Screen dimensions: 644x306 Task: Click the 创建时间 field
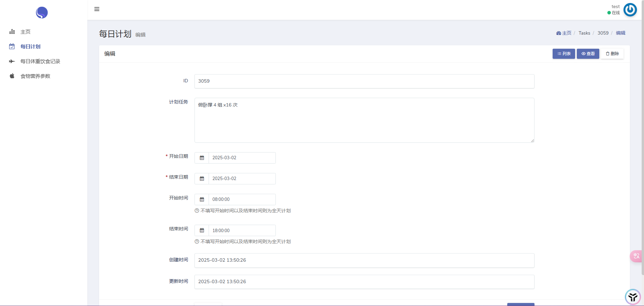(x=364, y=260)
